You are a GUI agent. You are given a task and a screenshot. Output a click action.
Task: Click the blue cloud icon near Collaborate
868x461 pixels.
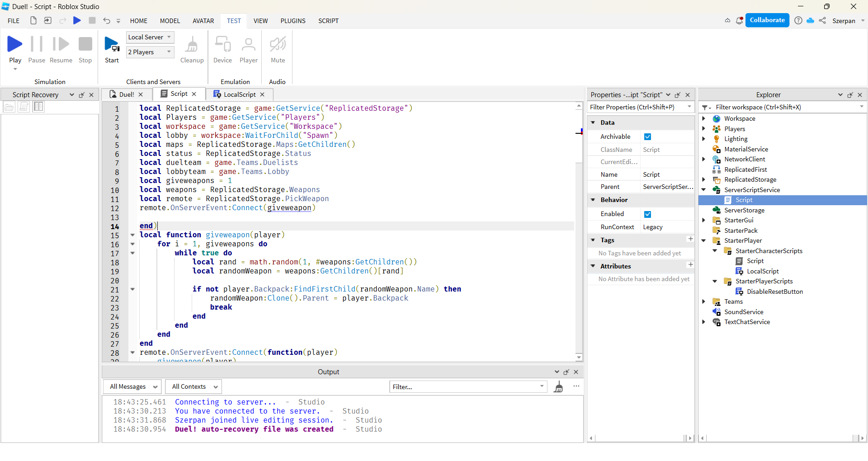tap(810, 20)
